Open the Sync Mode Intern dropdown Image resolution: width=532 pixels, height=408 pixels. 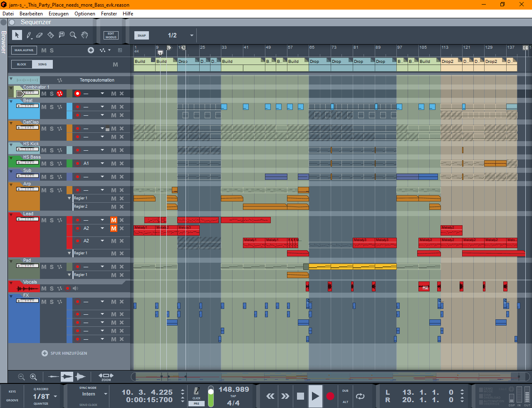[x=106, y=394]
